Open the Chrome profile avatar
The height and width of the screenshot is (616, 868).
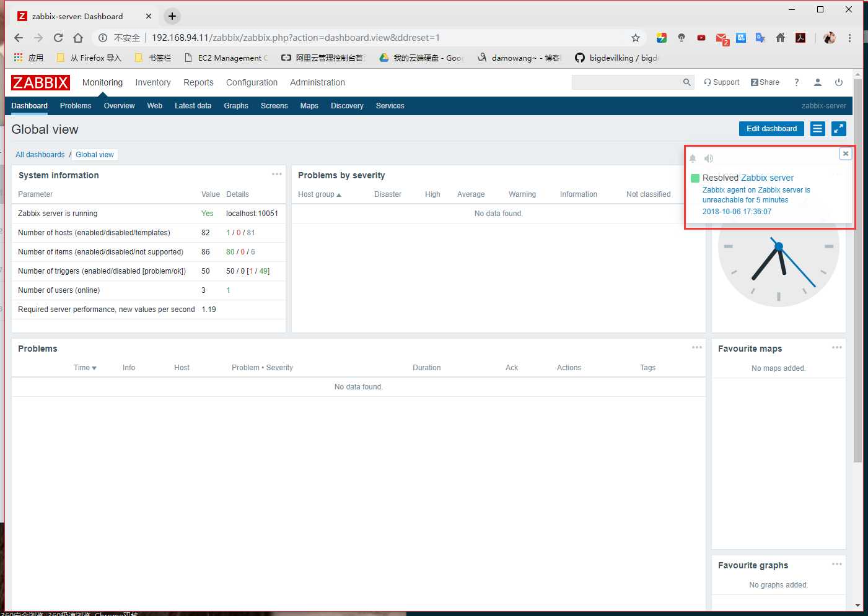coord(830,38)
